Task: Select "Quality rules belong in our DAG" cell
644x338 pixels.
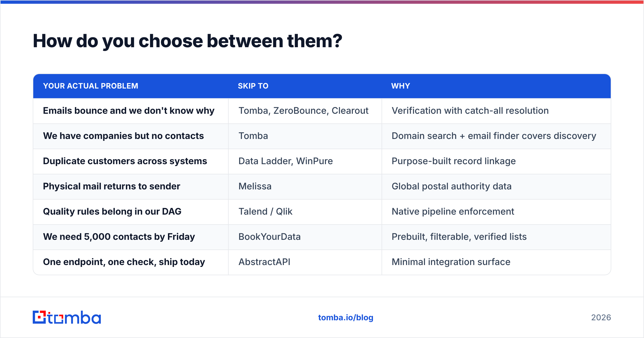Action: tap(131, 212)
